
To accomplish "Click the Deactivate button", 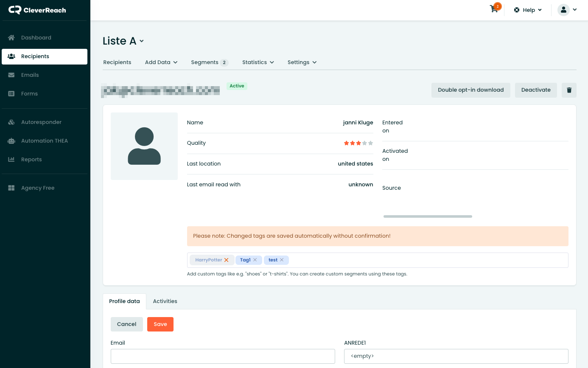I will 536,90.
